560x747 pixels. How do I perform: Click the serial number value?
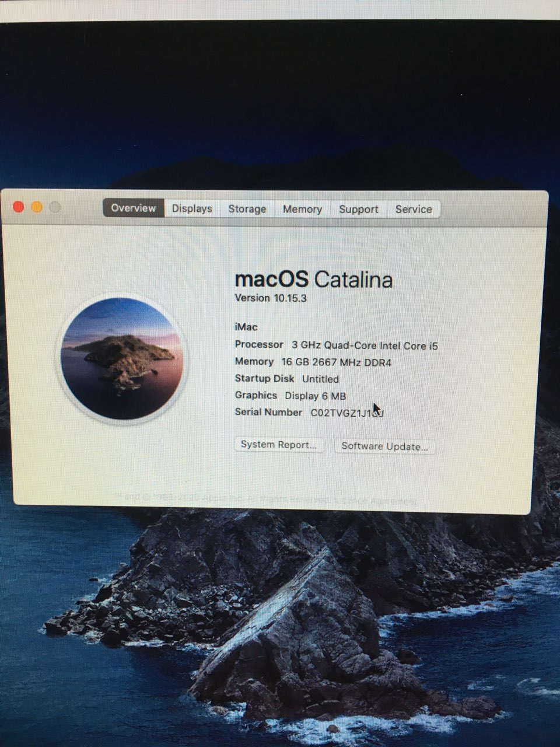click(x=347, y=413)
